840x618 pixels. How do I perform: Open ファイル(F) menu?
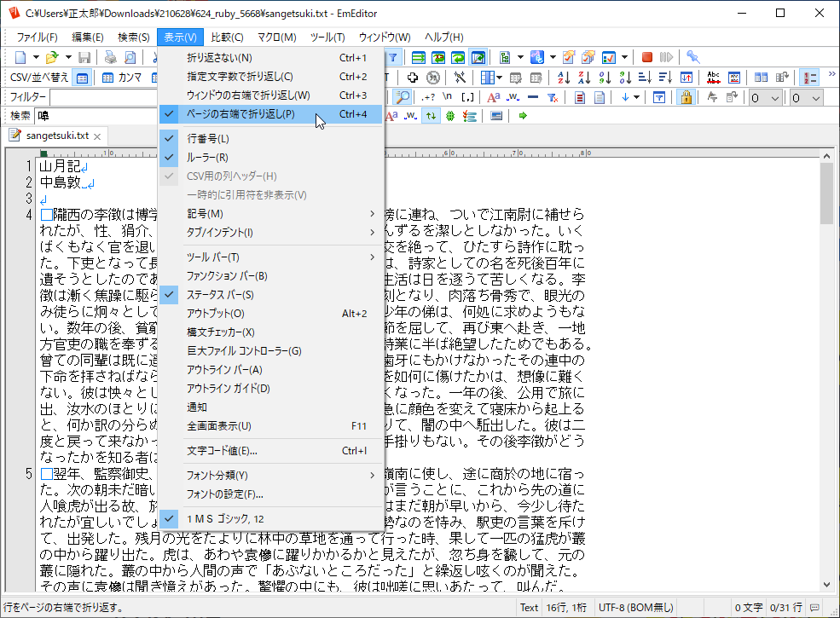(37, 38)
